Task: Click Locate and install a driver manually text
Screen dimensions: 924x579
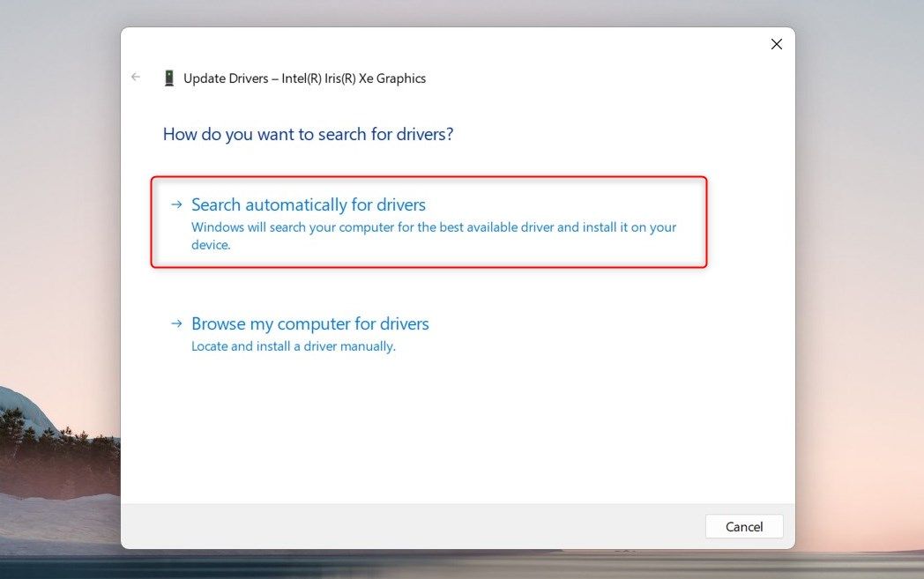Action: tap(293, 345)
